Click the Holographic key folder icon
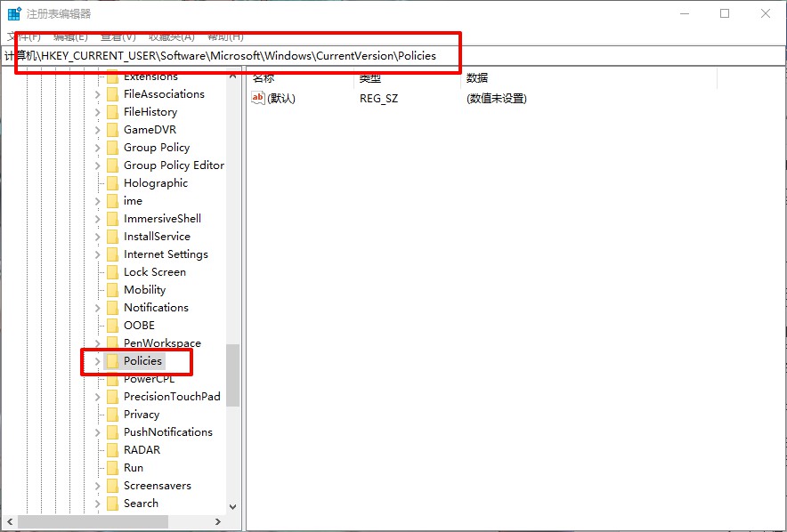787x532 pixels. [112, 183]
